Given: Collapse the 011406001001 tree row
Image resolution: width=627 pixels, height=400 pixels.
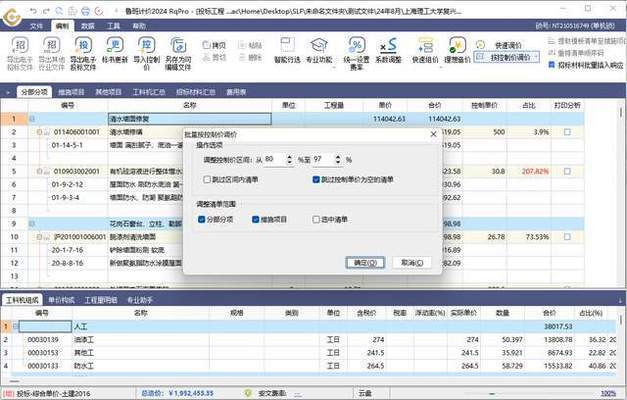Looking at the screenshot, I should click(39, 132).
